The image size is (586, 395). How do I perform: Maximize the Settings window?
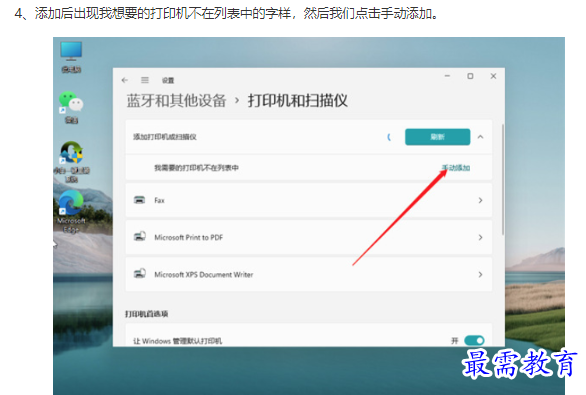[x=471, y=76]
